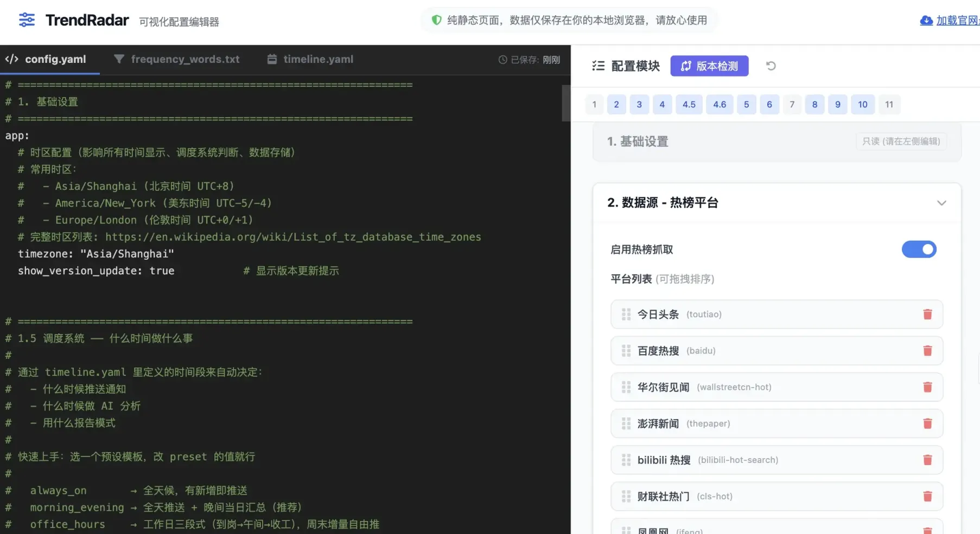The image size is (980, 534).
Task: Click the drag handle of 华尔街见闻 entry
Action: click(x=625, y=387)
